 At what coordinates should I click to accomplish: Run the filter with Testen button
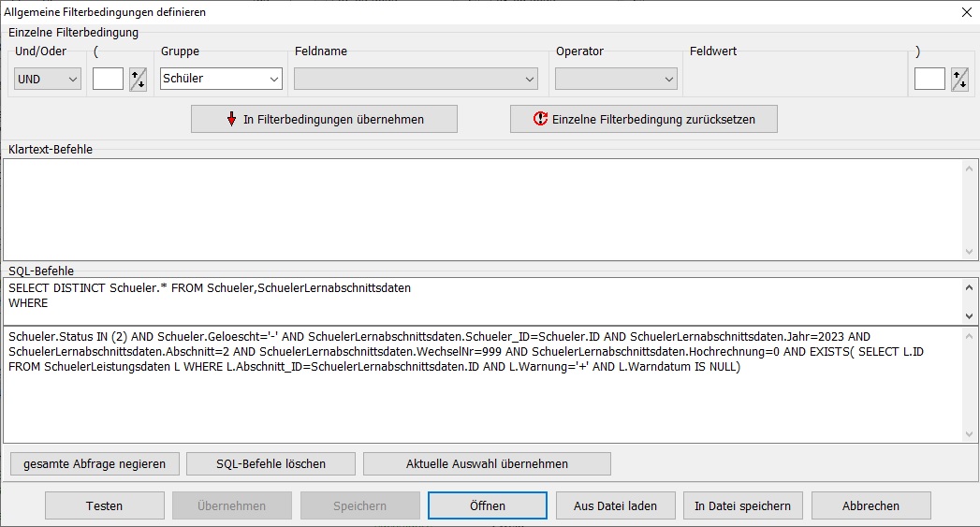[x=105, y=505]
